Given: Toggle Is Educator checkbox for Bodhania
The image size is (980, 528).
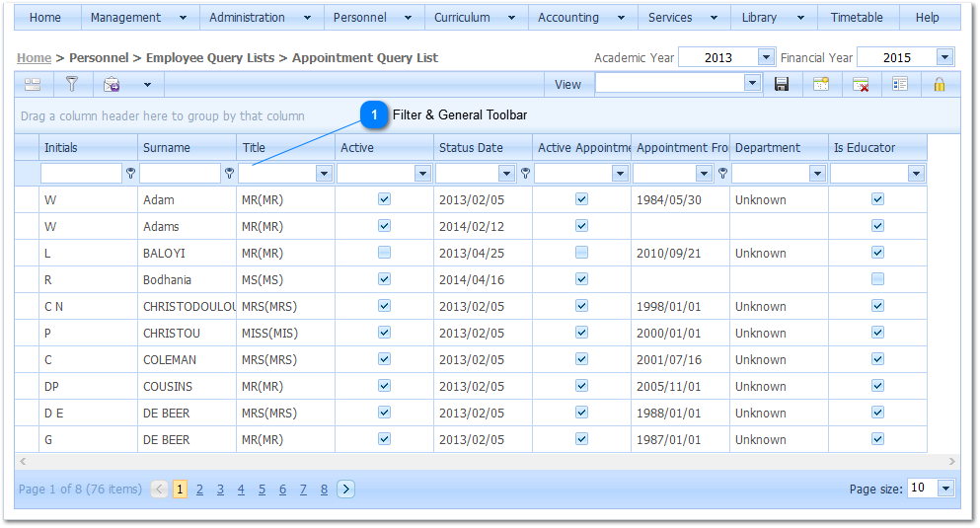Looking at the screenshot, I should pos(877,279).
